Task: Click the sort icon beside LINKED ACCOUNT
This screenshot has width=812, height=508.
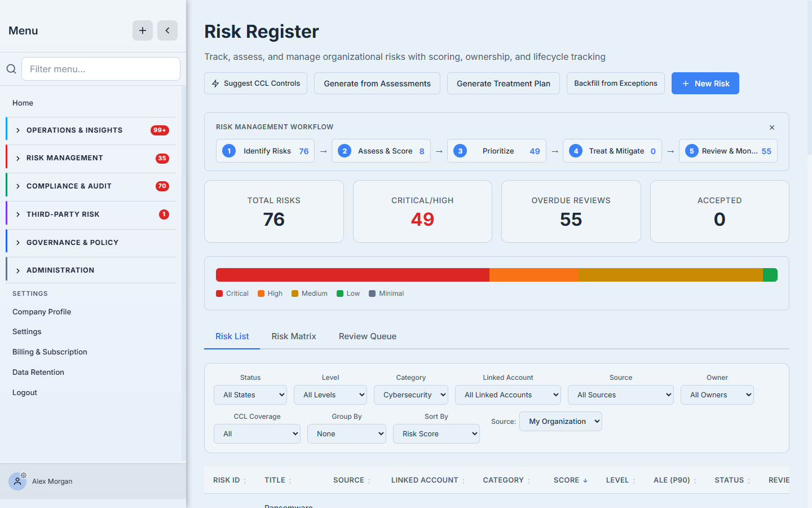Action: (x=464, y=481)
